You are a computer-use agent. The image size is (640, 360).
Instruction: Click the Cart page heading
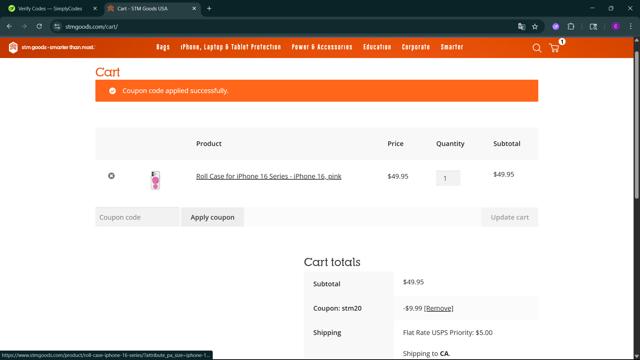pyautogui.click(x=108, y=72)
